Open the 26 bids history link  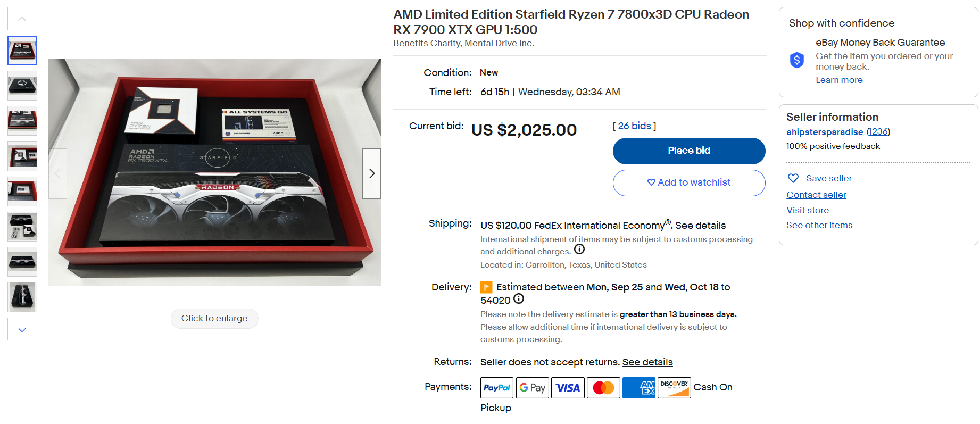click(634, 126)
